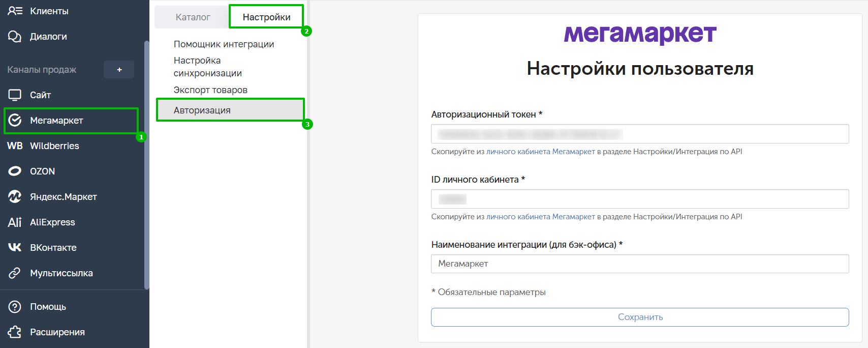Select the Мегамаркет channel label
This screenshot has width=868, height=348.
click(x=56, y=121)
